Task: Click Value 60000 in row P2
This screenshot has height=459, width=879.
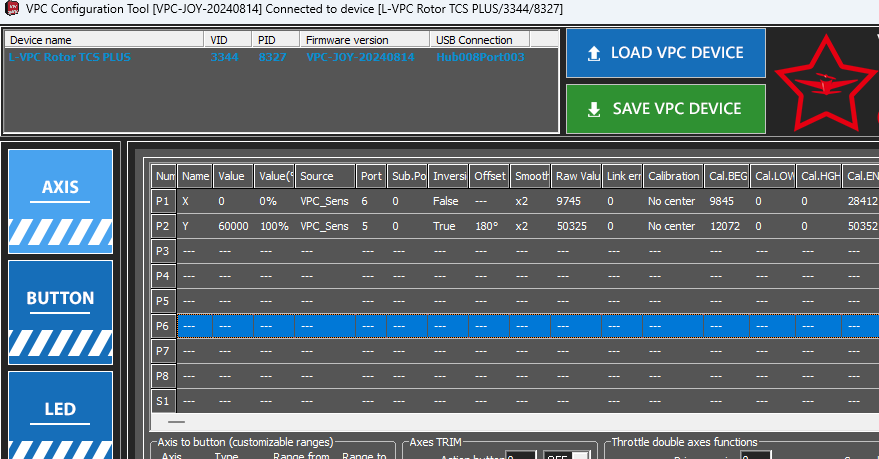Action: (233, 226)
